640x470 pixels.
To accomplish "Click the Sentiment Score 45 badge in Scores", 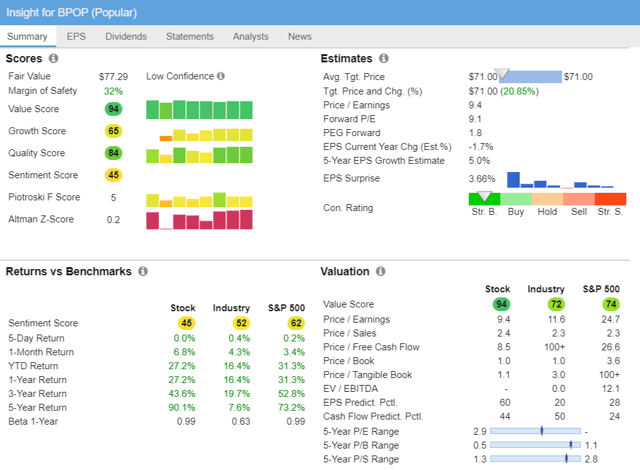I will (x=113, y=175).
